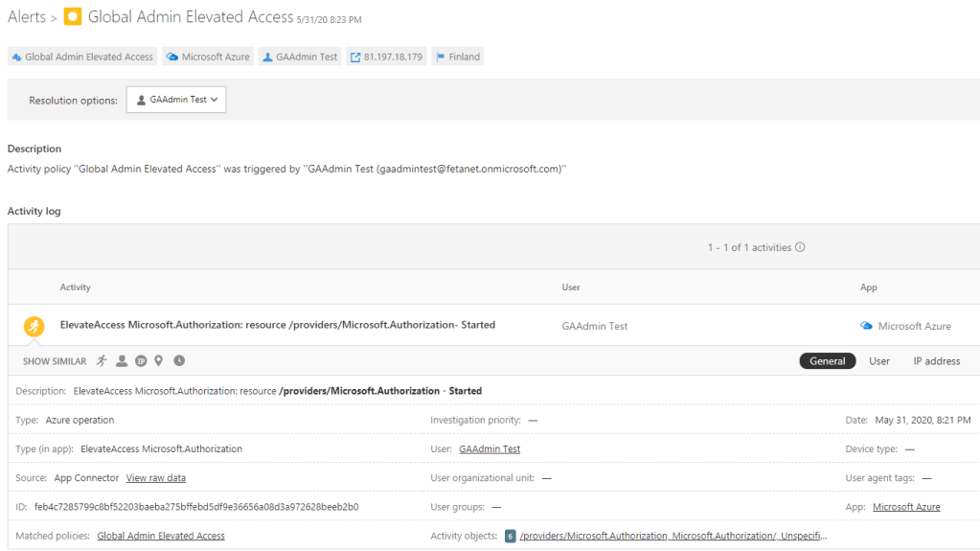Viewport: 980px width, 551px height.
Task: Click the 81.197.18.179 IP address tag
Action: (x=386, y=57)
